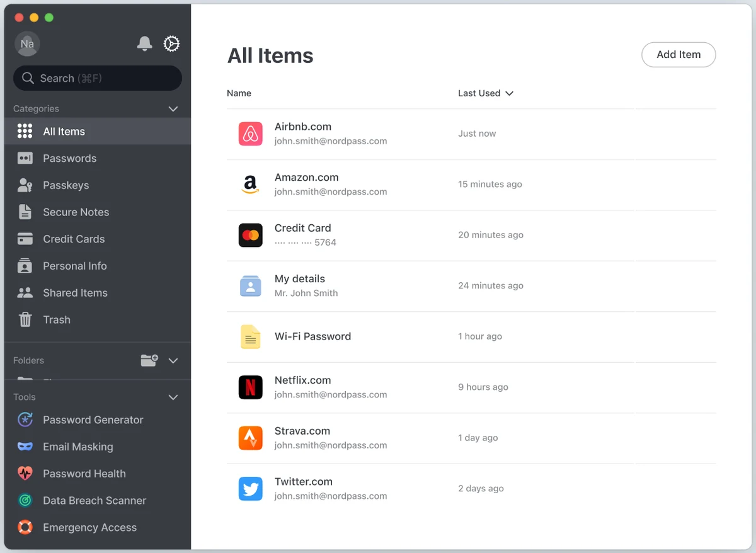
Task: Click the Strava logo icon
Action: pyautogui.click(x=250, y=438)
